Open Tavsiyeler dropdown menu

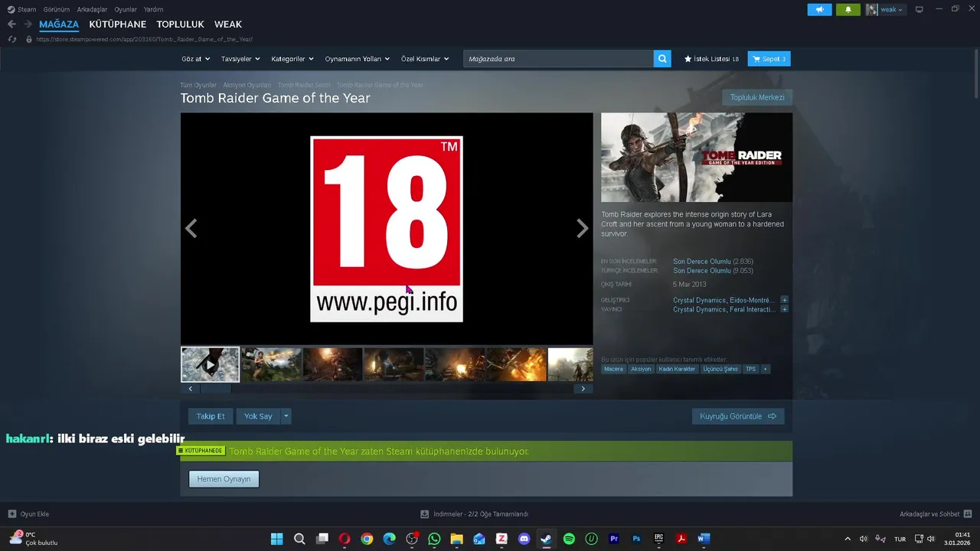pos(240,59)
